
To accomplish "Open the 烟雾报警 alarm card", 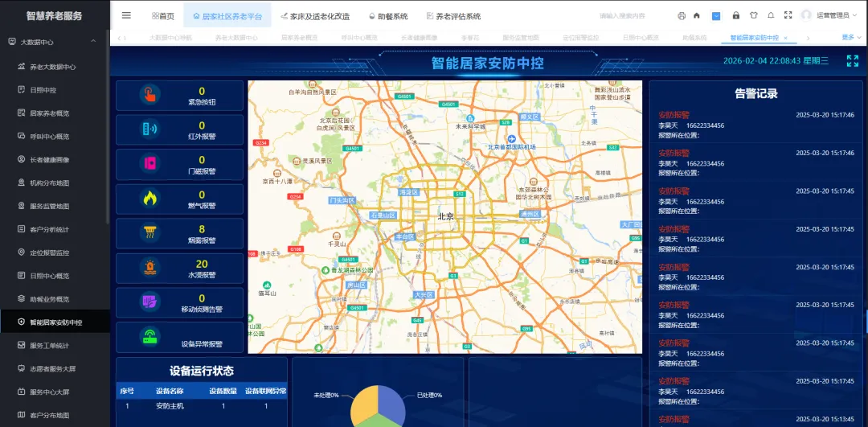I will [180, 234].
